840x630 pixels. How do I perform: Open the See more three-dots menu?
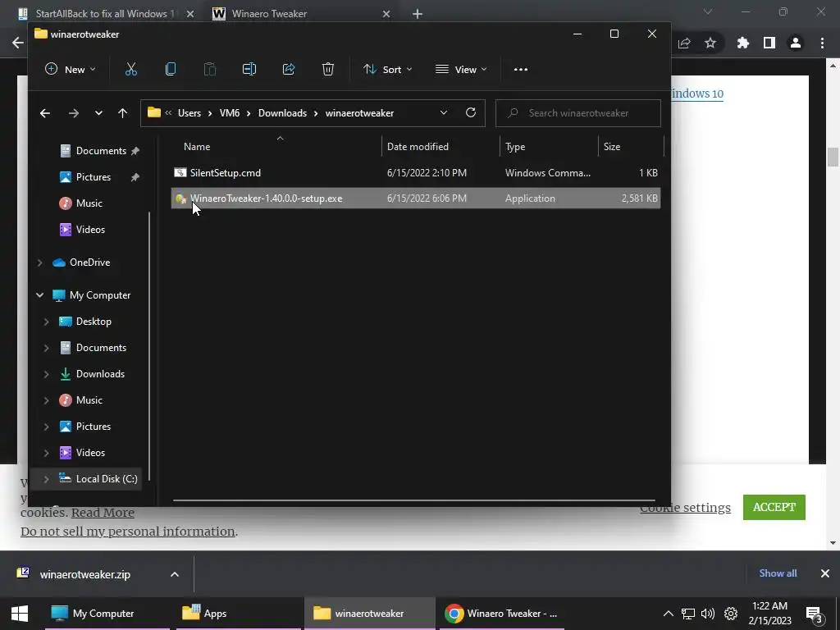[521, 69]
